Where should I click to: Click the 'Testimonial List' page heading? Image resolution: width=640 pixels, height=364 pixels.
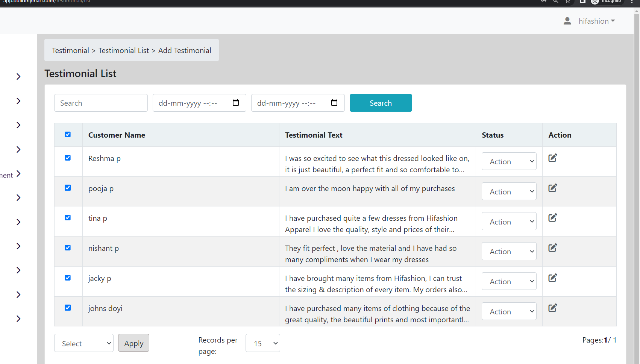[x=80, y=73]
